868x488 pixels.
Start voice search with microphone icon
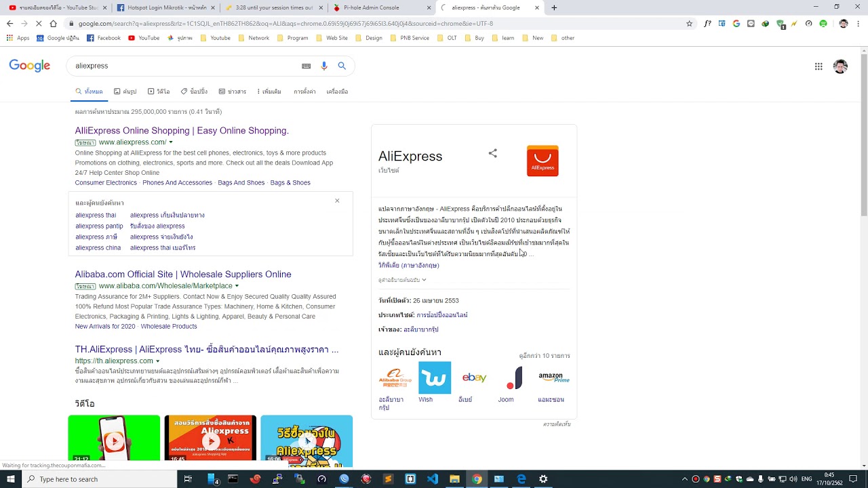[324, 66]
